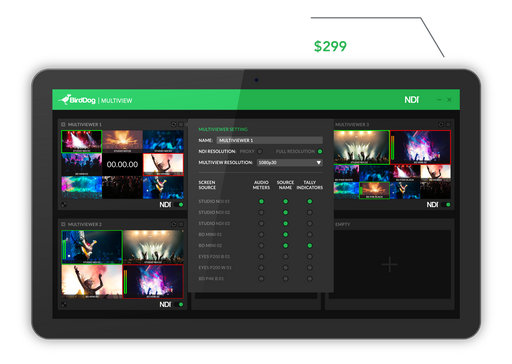Toggle NDI output switch for Multiviewer 3
The height and width of the screenshot is (364, 512).
[x=446, y=205]
